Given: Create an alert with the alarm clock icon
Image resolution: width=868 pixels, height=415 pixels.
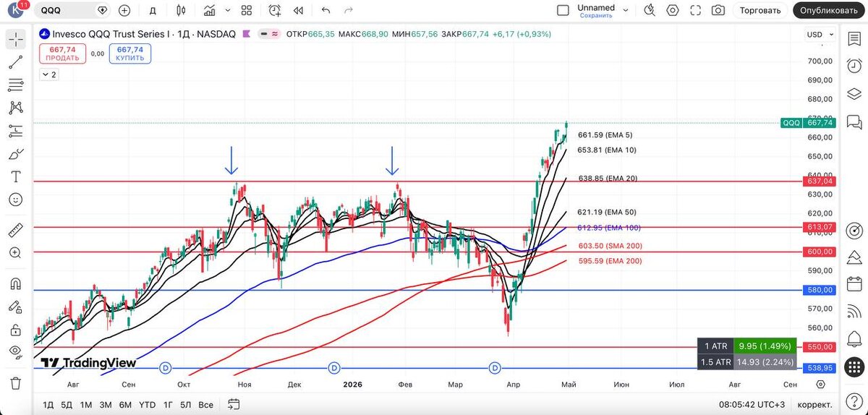Looking at the screenshot, I should [x=275, y=10].
